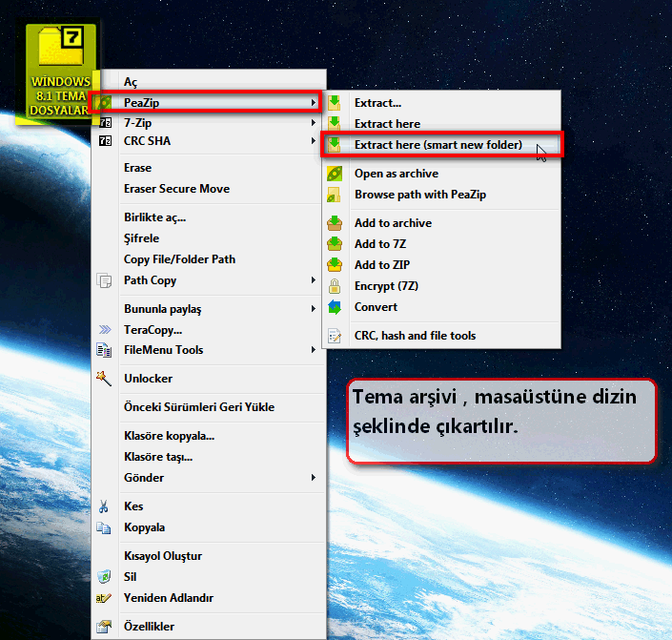
Task: Expand the CRC SHA submenu arrow
Action: pyautogui.click(x=314, y=140)
